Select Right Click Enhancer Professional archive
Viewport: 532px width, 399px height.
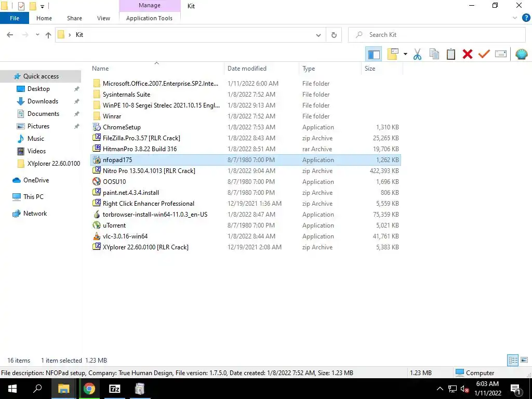[x=148, y=204]
